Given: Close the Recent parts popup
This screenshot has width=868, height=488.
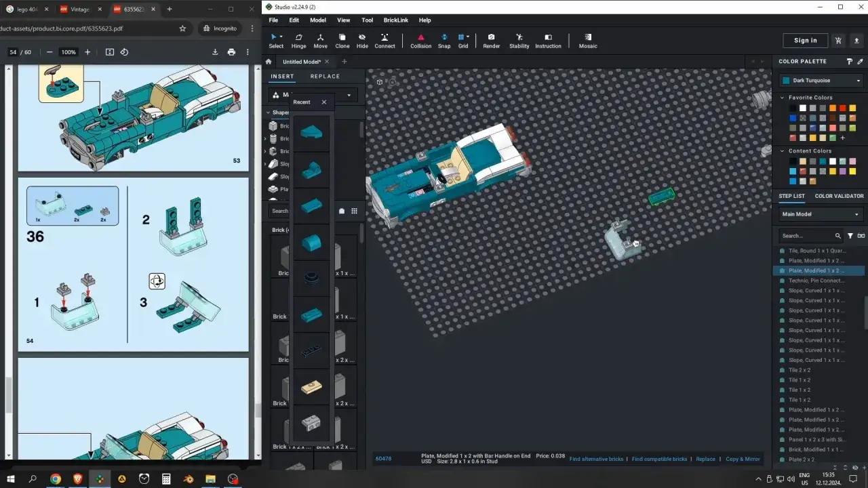Looking at the screenshot, I should pyautogui.click(x=323, y=102).
